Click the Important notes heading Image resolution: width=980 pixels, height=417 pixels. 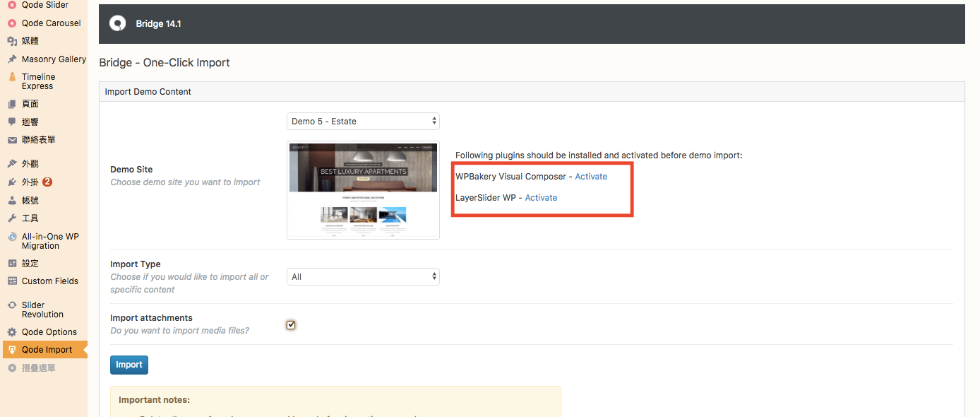(154, 400)
